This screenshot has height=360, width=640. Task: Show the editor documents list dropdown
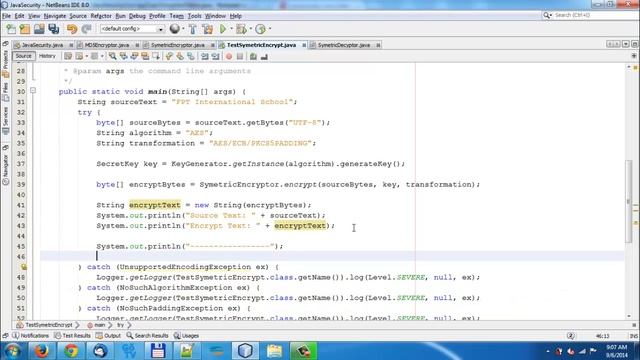[x=626, y=44]
